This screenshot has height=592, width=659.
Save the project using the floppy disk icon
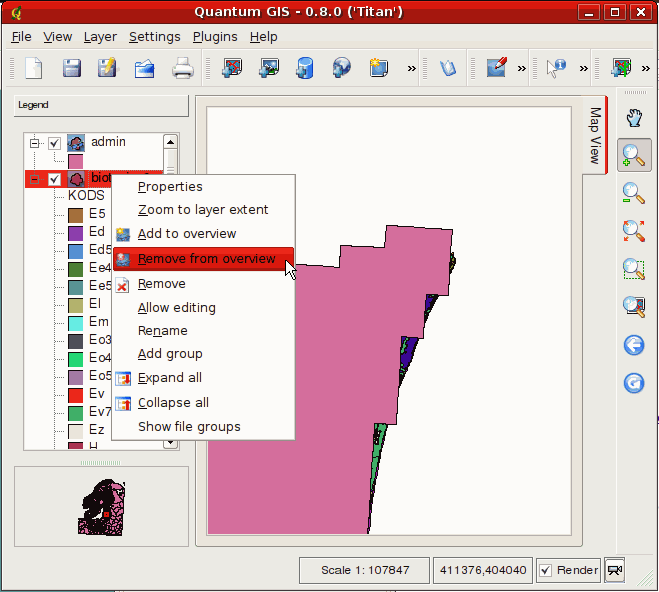71,68
